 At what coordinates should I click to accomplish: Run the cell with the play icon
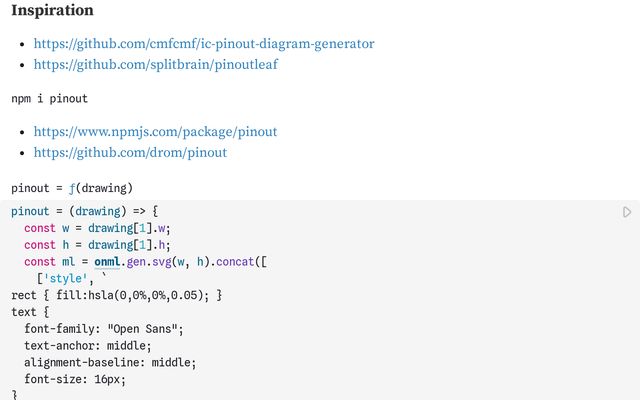point(627,212)
